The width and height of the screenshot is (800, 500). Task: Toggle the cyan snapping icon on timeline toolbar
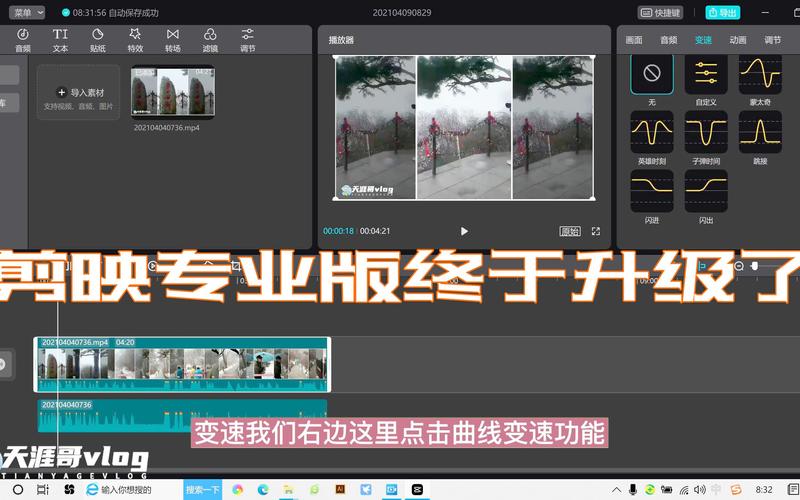click(x=702, y=266)
